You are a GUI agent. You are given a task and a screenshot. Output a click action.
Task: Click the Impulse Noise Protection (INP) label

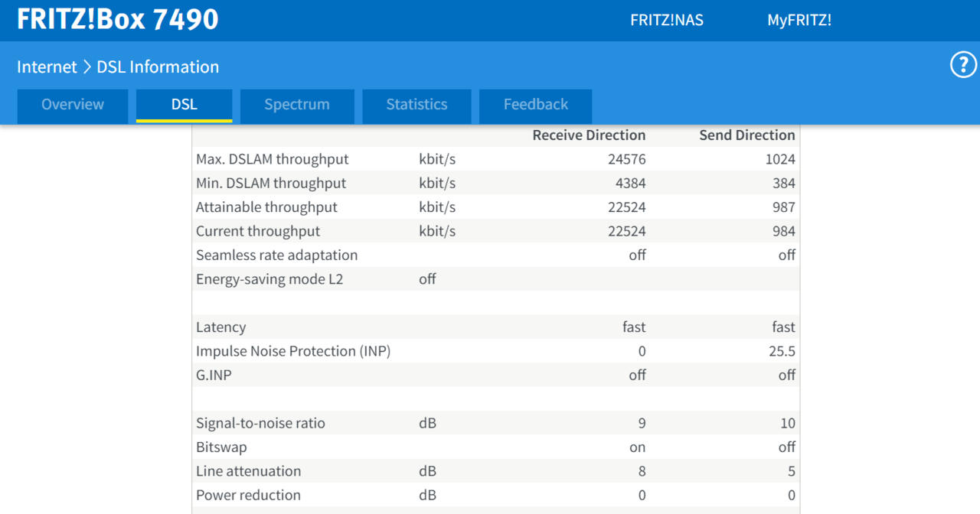293,351
